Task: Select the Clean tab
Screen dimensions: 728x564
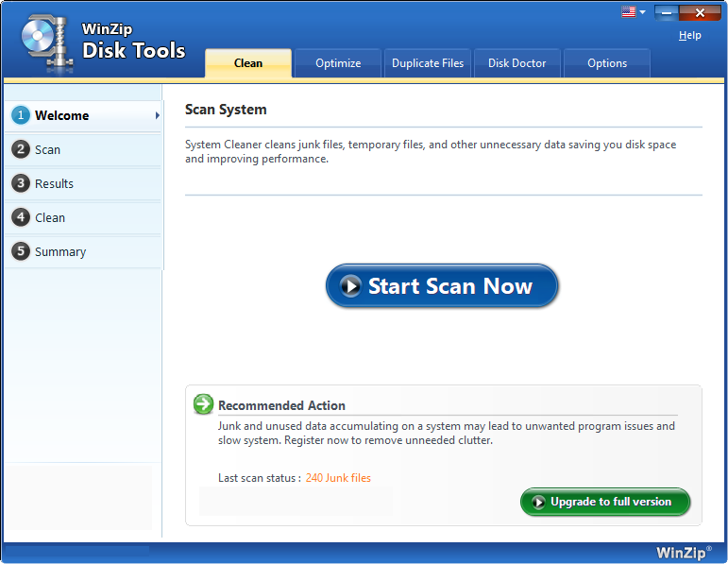Action: pyautogui.click(x=248, y=63)
